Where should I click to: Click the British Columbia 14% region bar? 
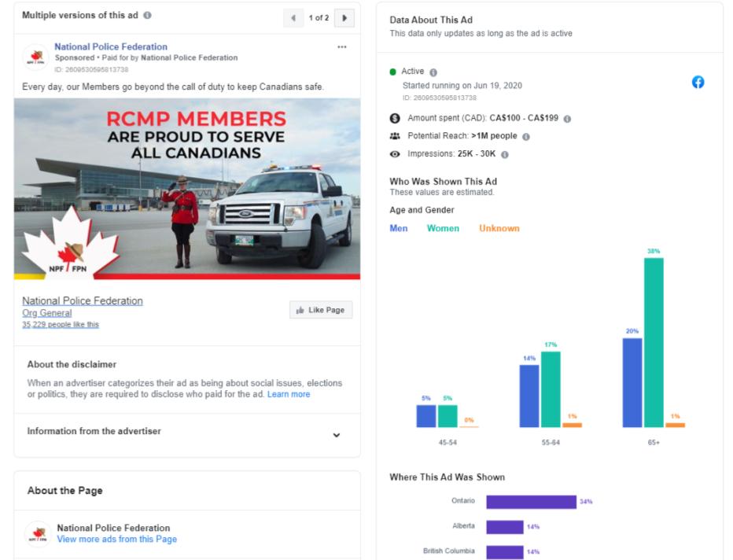(505, 552)
